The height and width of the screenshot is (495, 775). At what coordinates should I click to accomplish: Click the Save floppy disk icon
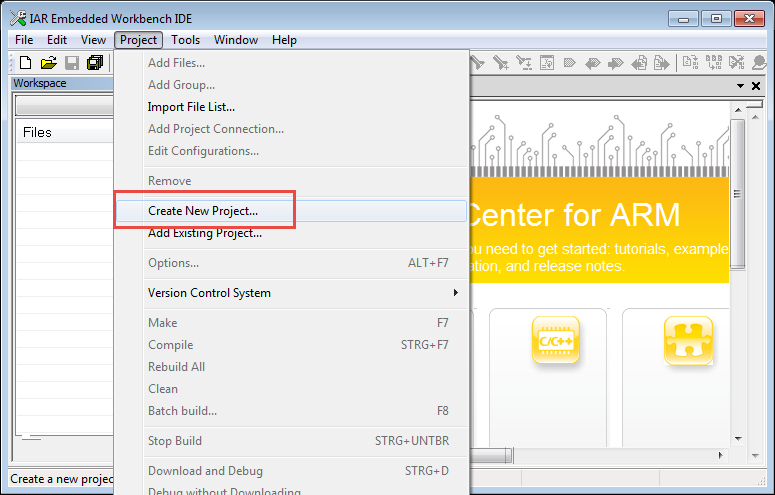72,63
